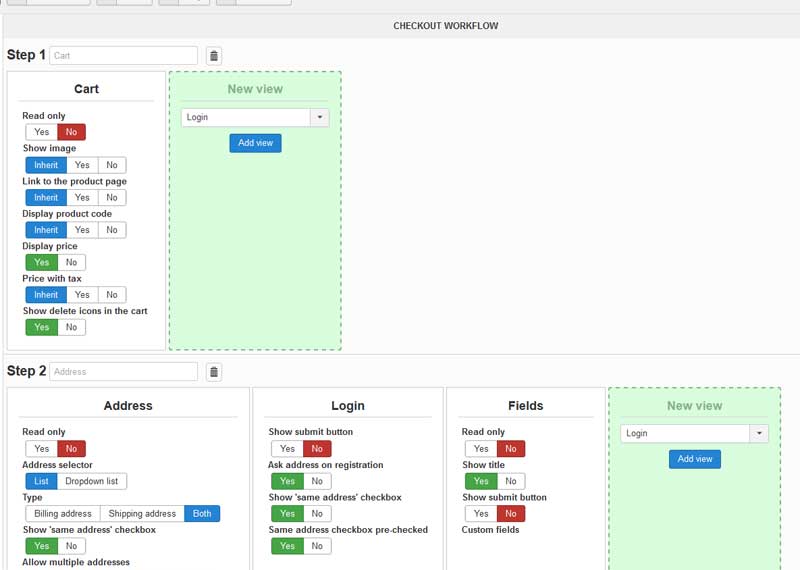
Task: Set Fields view Read only to No
Action: pos(511,449)
